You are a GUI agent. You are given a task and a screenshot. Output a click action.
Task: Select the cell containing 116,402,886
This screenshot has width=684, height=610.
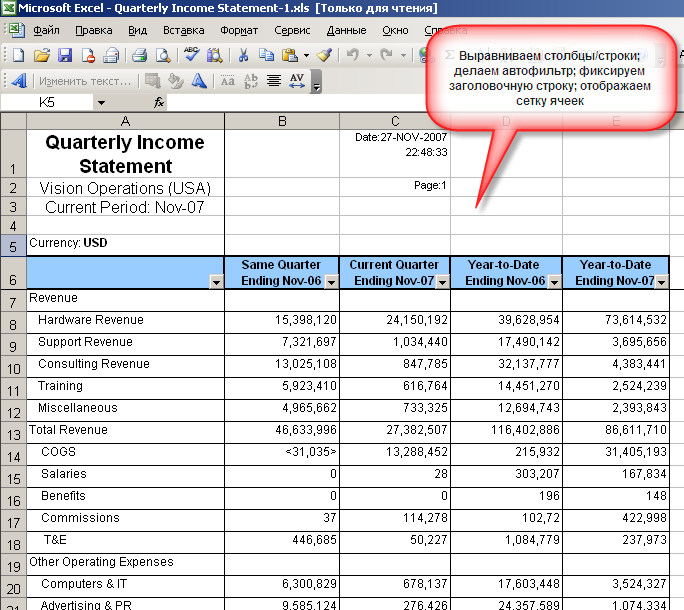coord(506,432)
